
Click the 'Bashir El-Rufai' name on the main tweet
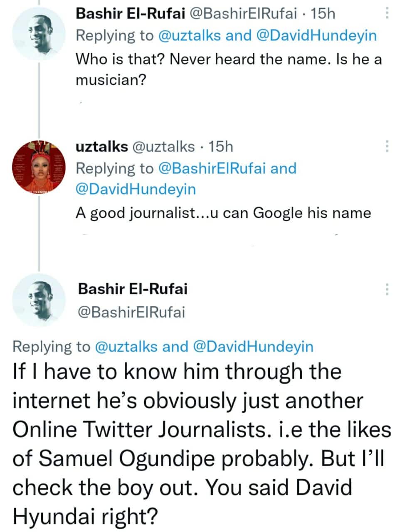pyautogui.click(x=133, y=288)
